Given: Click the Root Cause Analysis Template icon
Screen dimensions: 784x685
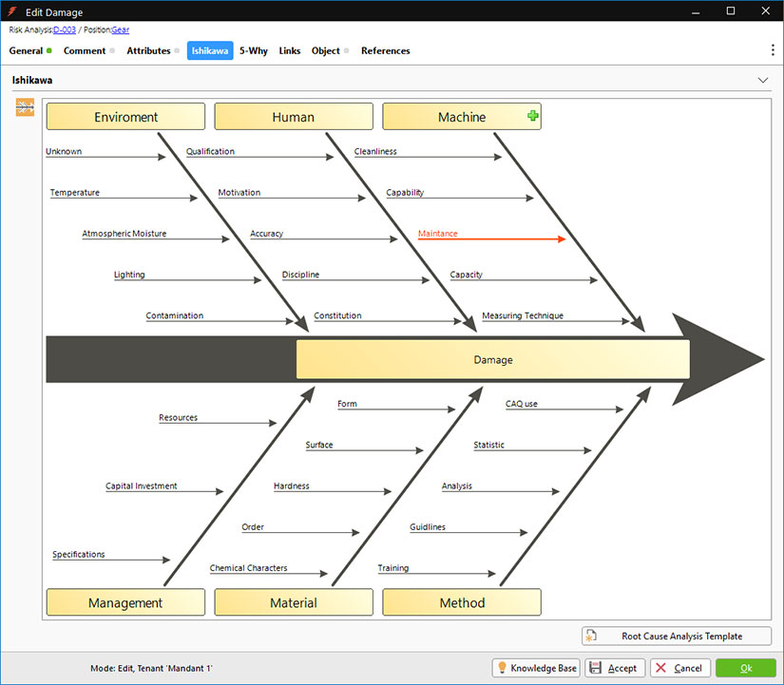Looking at the screenshot, I should [591, 637].
